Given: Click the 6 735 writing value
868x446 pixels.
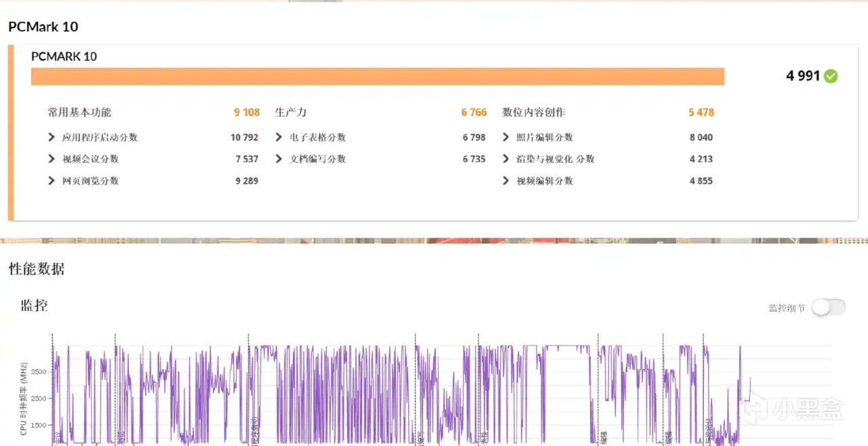Looking at the screenshot, I should click(474, 159).
